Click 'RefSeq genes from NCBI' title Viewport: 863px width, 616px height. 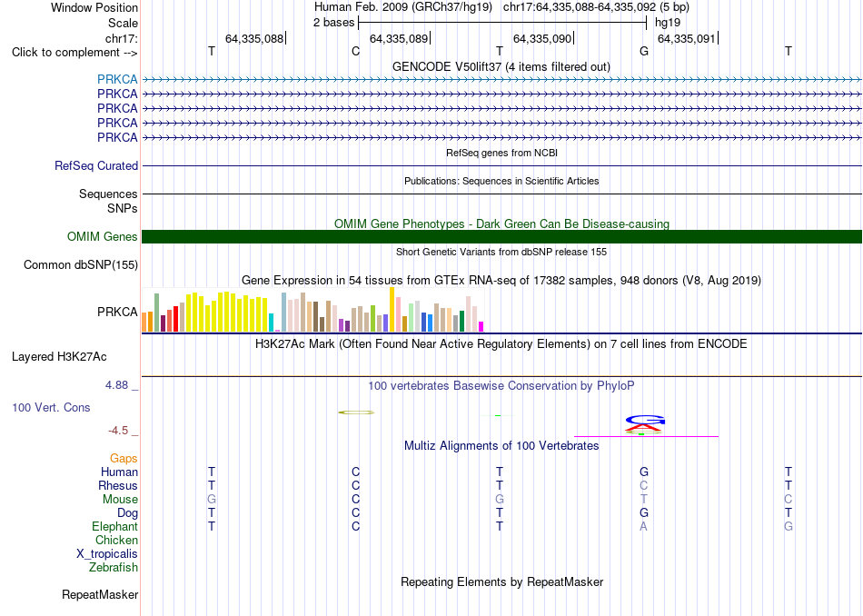click(501, 153)
